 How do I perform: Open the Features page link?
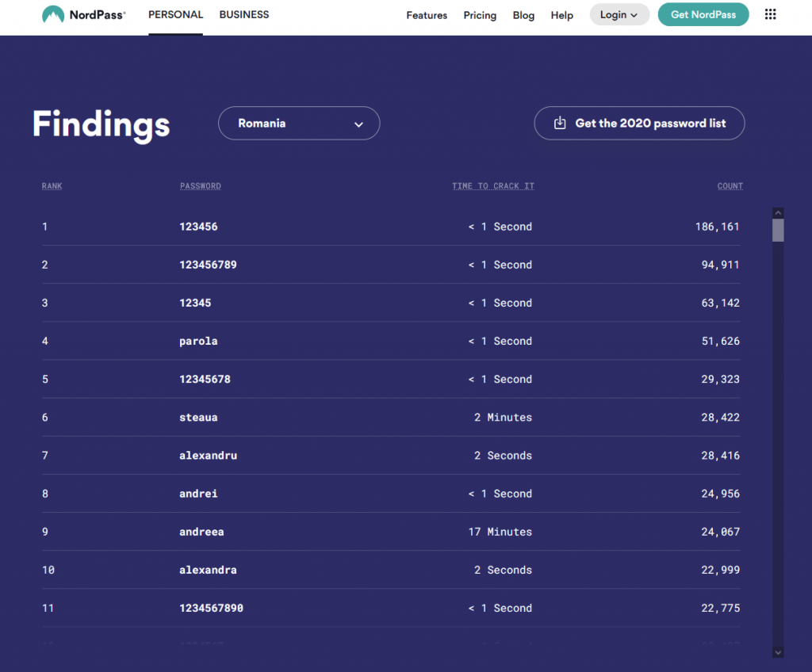[x=427, y=15]
